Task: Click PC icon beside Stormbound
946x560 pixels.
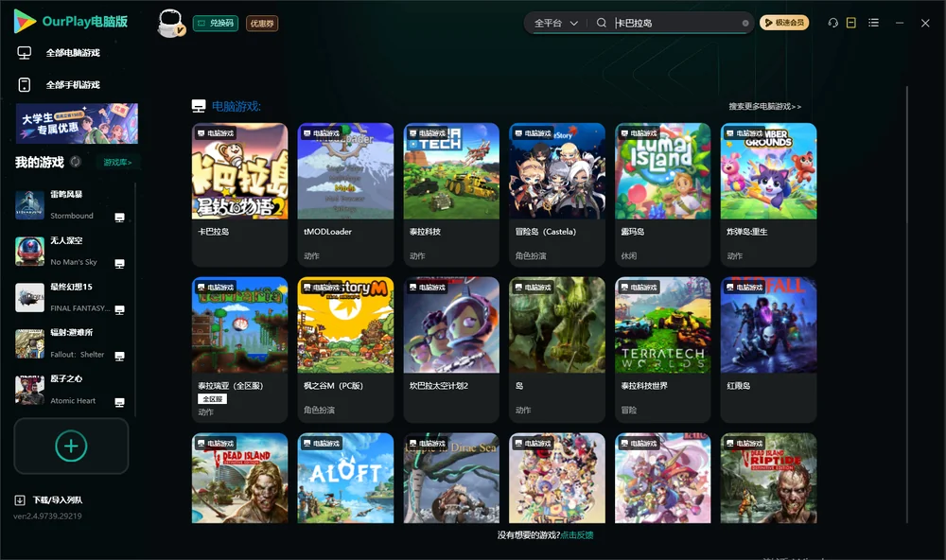Action: coord(119,218)
